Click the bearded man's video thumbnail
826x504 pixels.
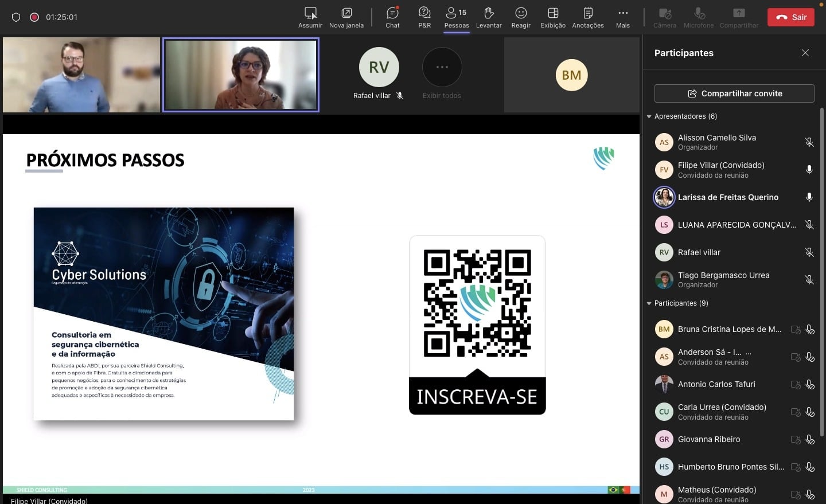pos(81,75)
